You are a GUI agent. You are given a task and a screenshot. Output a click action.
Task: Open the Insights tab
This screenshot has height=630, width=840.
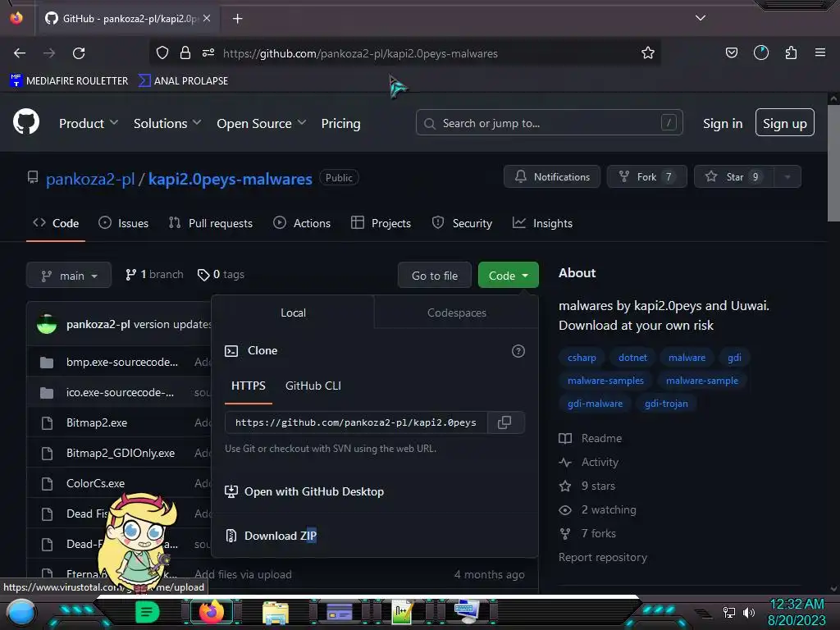(x=542, y=223)
